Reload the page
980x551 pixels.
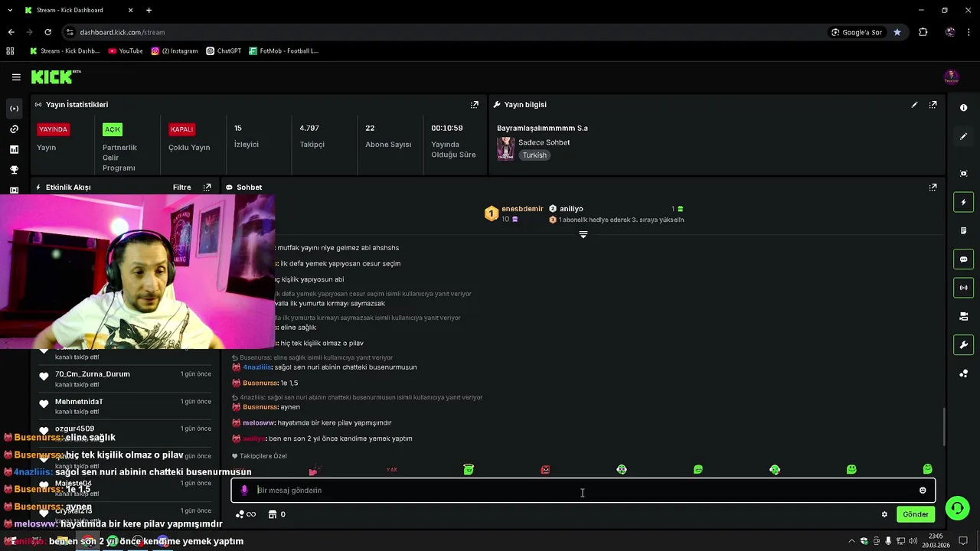tap(47, 32)
